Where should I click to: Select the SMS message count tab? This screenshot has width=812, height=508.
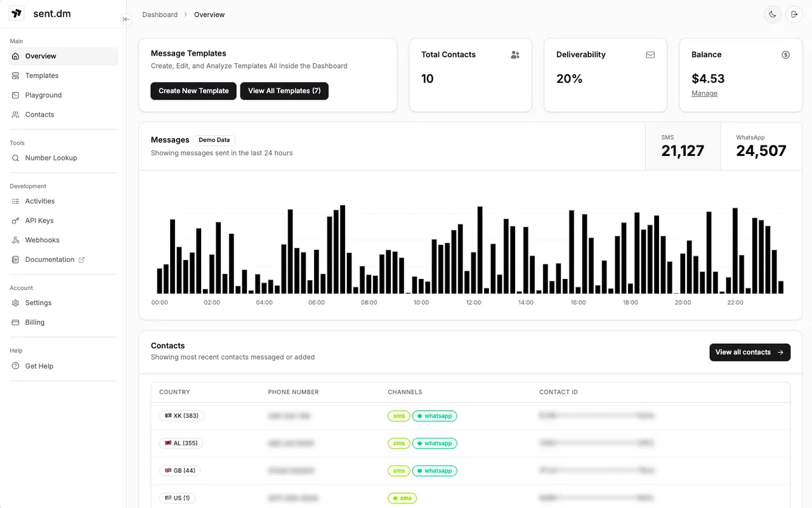tap(683, 147)
